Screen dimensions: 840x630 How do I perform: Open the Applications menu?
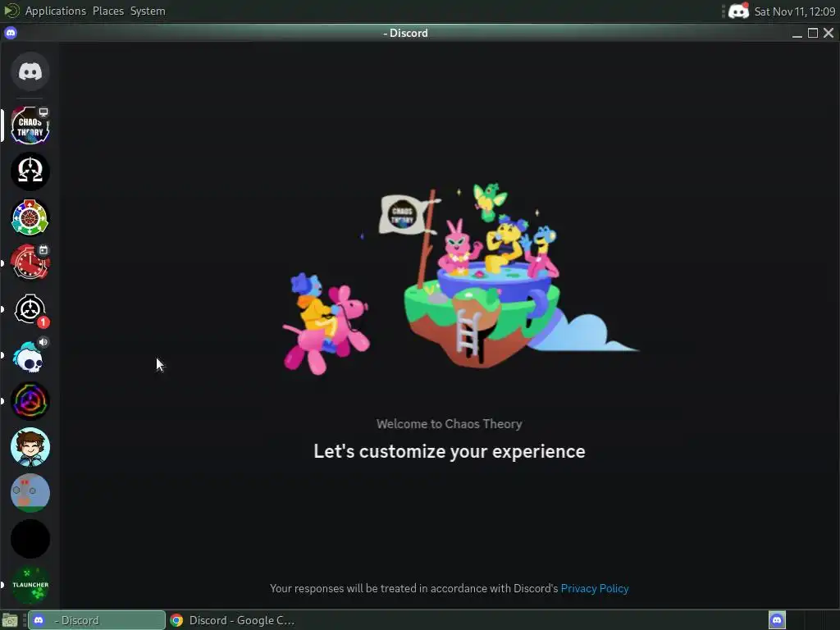[x=55, y=11]
